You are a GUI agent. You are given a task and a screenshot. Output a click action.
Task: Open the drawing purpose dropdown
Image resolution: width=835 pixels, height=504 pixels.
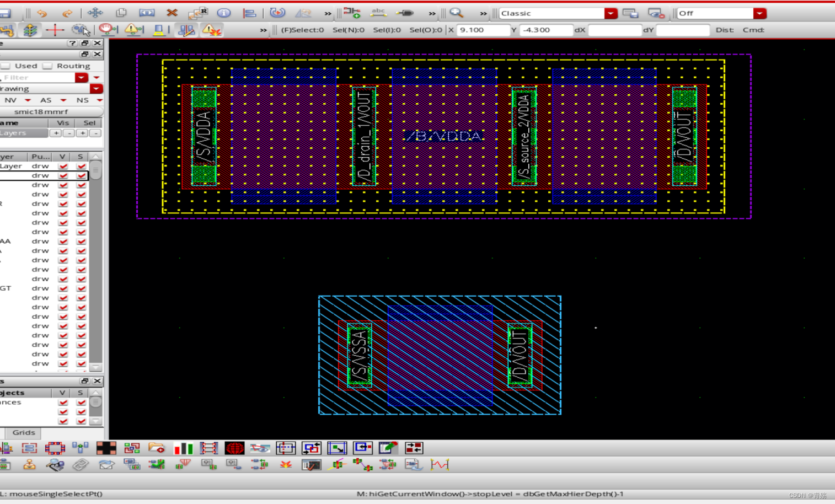97,88
